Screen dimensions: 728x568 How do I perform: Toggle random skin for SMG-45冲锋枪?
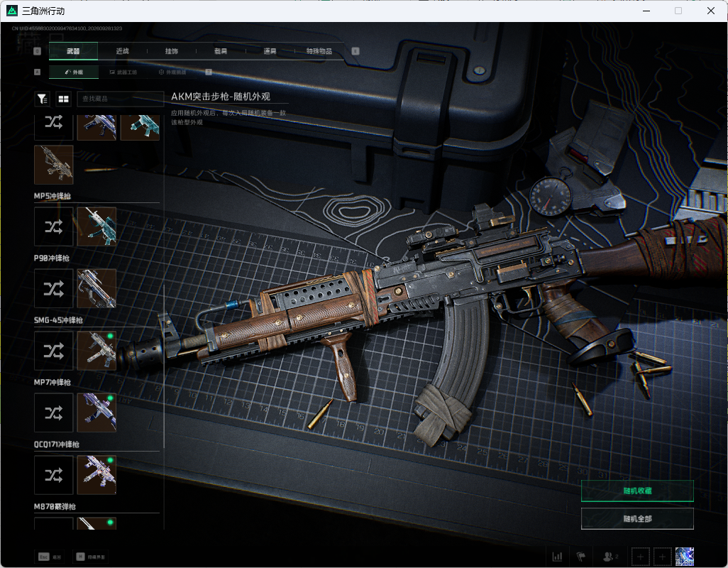(x=54, y=351)
